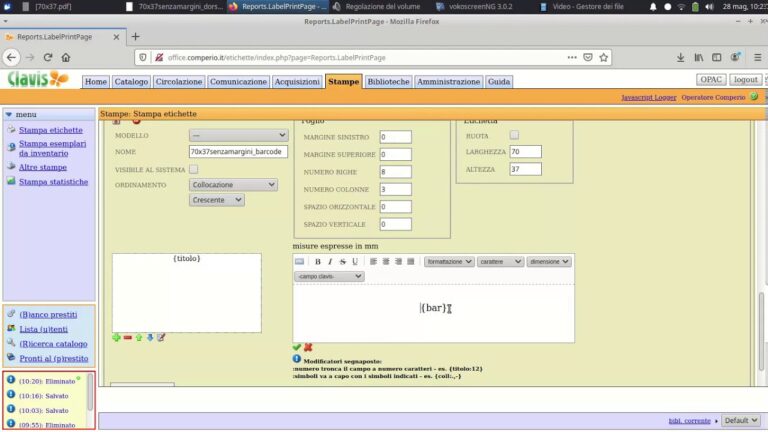Click the OPAC button
This screenshot has height=432, width=768.
(711, 79)
